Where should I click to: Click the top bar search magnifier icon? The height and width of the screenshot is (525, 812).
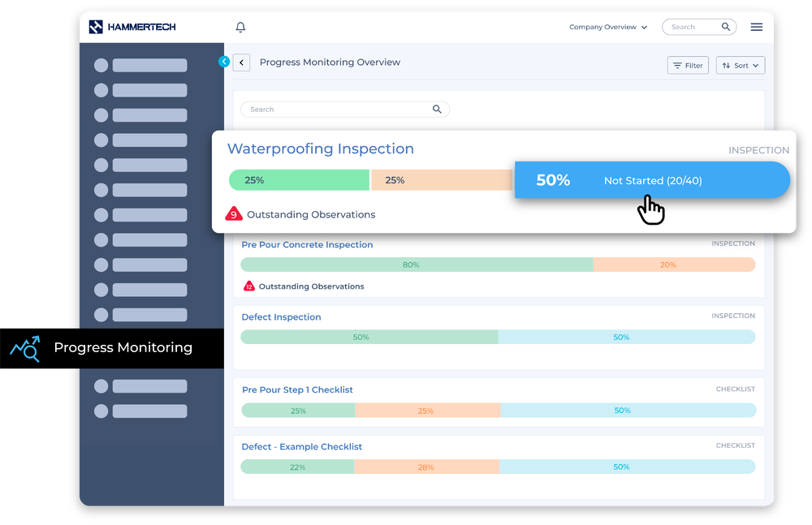click(726, 27)
